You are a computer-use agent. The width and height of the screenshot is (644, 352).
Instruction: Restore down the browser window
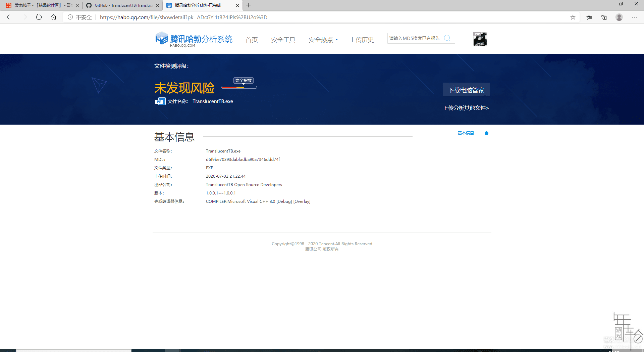(x=621, y=4)
